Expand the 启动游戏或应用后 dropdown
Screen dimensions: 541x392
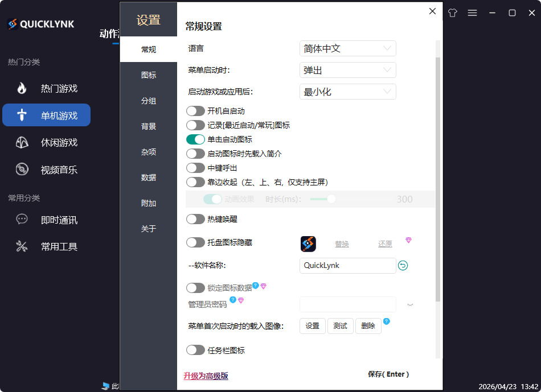pos(347,92)
